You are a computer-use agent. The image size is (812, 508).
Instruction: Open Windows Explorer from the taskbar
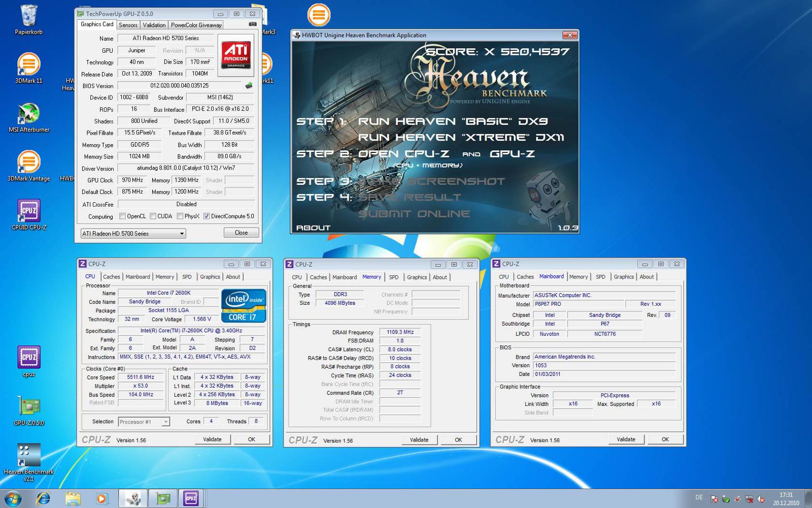(x=73, y=498)
